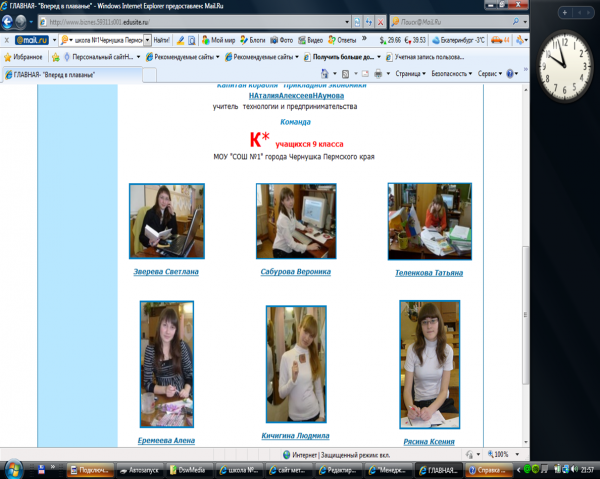Open Теленкова Татьяна link
Screen dimensions: 600x479
click(x=429, y=273)
